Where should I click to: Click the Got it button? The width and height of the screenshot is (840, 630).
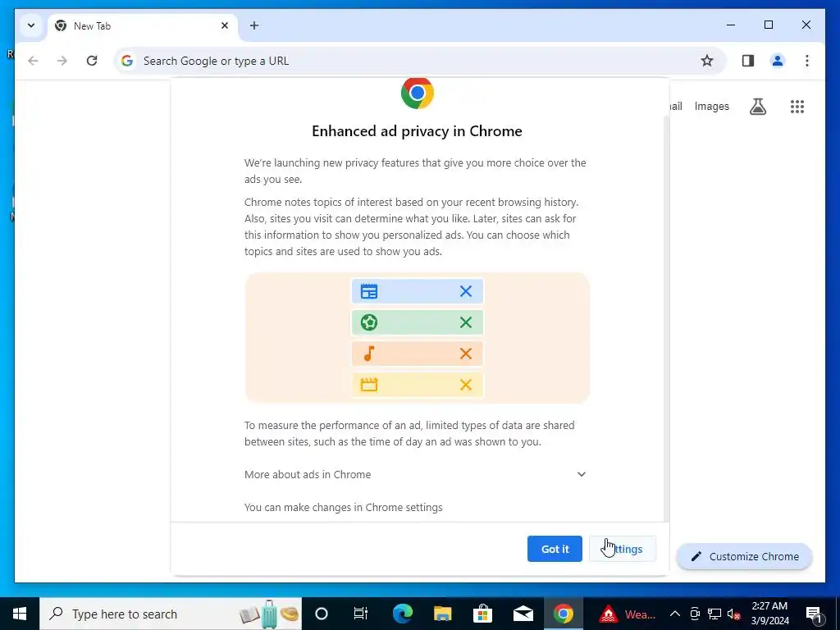pyautogui.click(x=555, y=549)
